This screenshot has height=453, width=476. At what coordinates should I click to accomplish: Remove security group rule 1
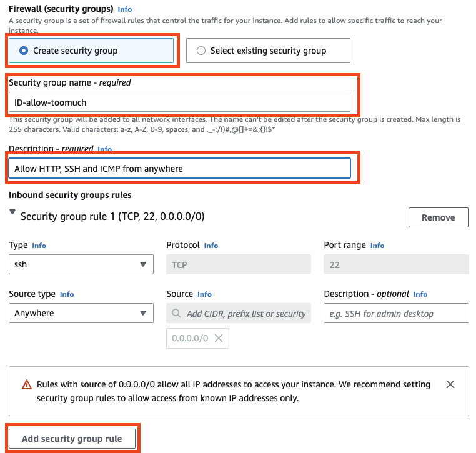(438, 217)
